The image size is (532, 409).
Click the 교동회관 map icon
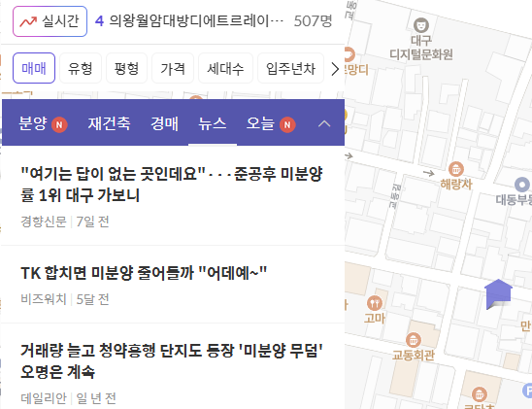coord(414,340)
